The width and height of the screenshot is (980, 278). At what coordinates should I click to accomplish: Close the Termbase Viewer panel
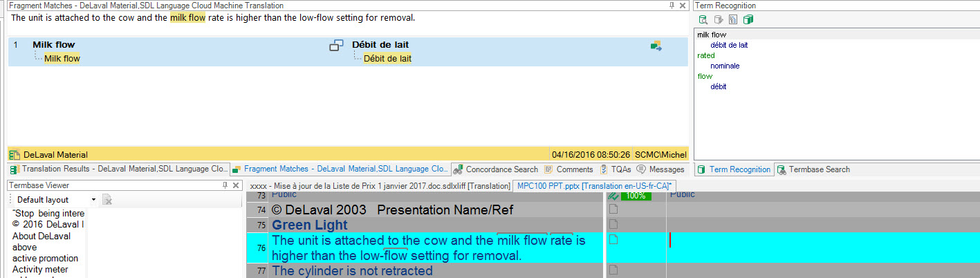pos(235,185)
